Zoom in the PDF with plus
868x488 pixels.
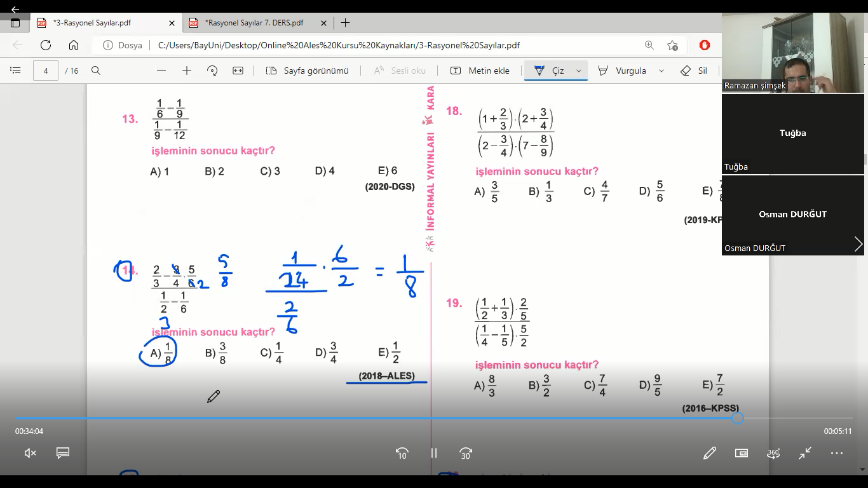coord(187,71)
